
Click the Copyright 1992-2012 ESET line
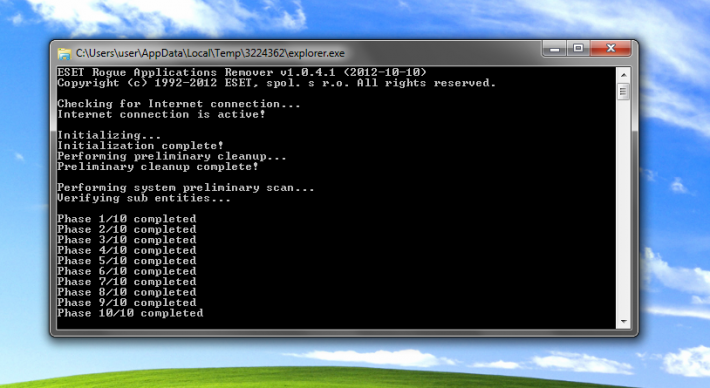tap(277, 83)
